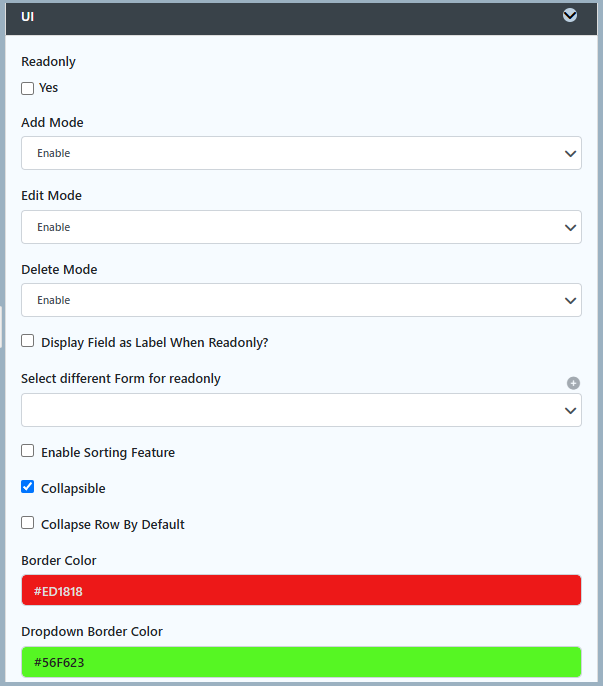Viewport: 603px width, 686px height.
Task: Click the Collapsible label text
Action: (73, 488)
